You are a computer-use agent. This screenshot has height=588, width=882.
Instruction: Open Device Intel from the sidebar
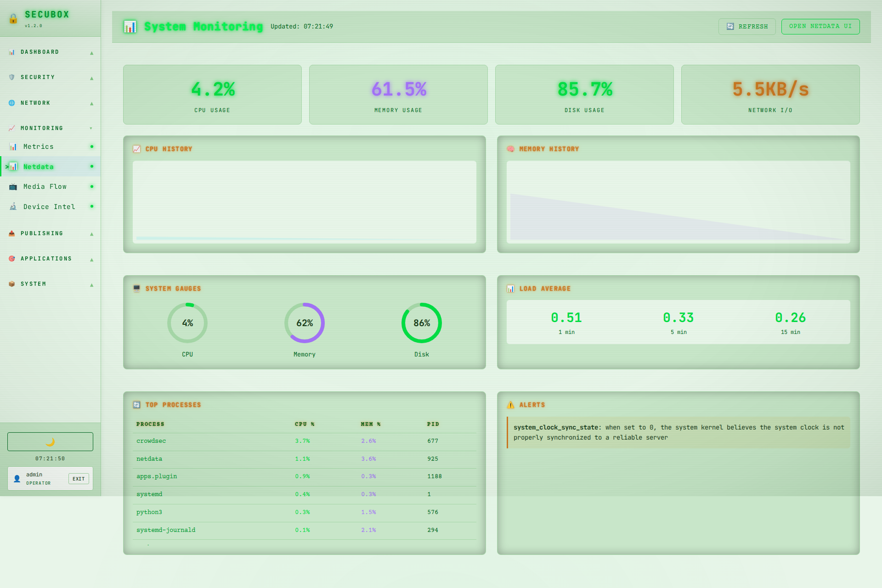point(49,207)
